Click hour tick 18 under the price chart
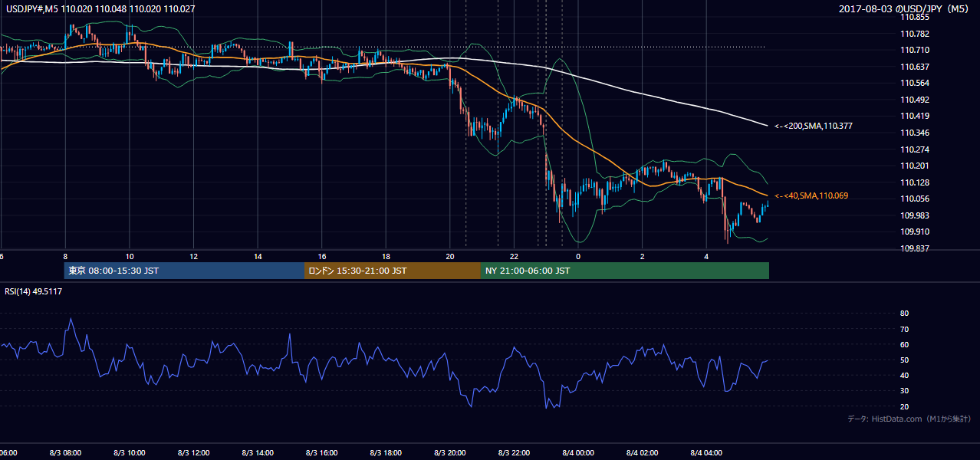980x460 pixels. pyautogui.click(x=386, y=256)
